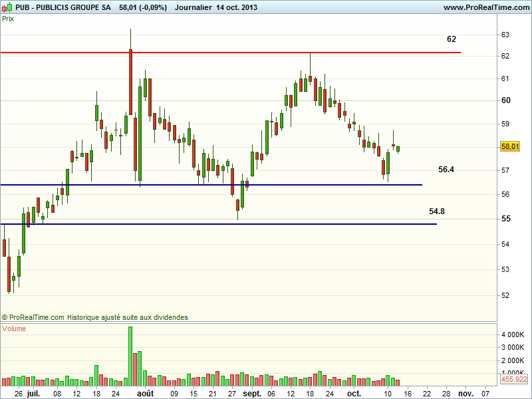This screenshot has height=399, width=532.
Task: Click the ProRealTime copyright notice text
Action: point(95,317)
